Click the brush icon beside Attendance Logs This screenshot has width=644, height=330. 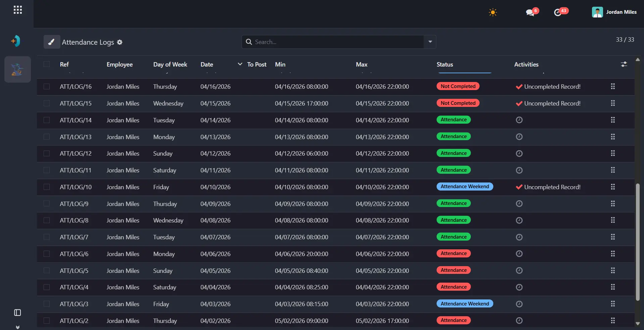click(52, 42)
